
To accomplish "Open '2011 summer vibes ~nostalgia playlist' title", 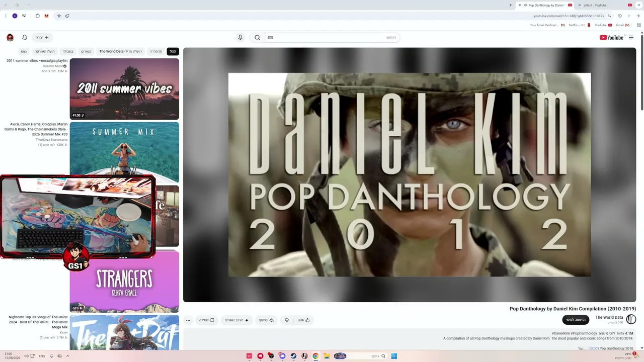I will [37, 61].
